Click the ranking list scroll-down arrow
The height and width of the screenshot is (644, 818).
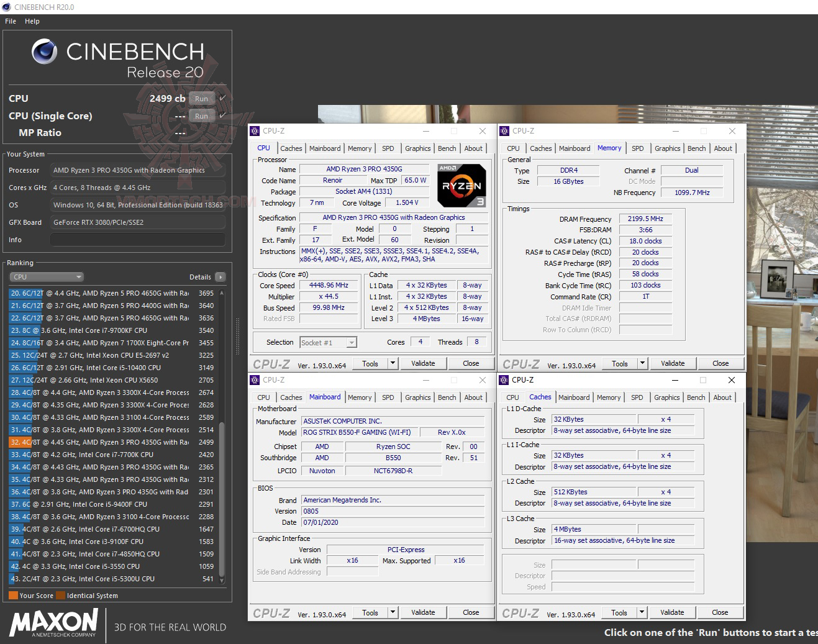coord(222,581)
